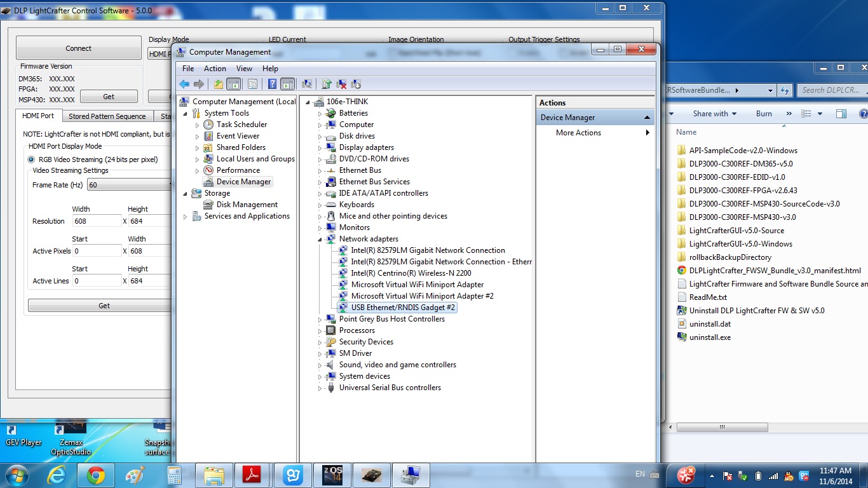Screen dimensions: 868x488
Task: Toggle the Show/Hide Action Pane toolbar icon
Action: coord(287,84)
